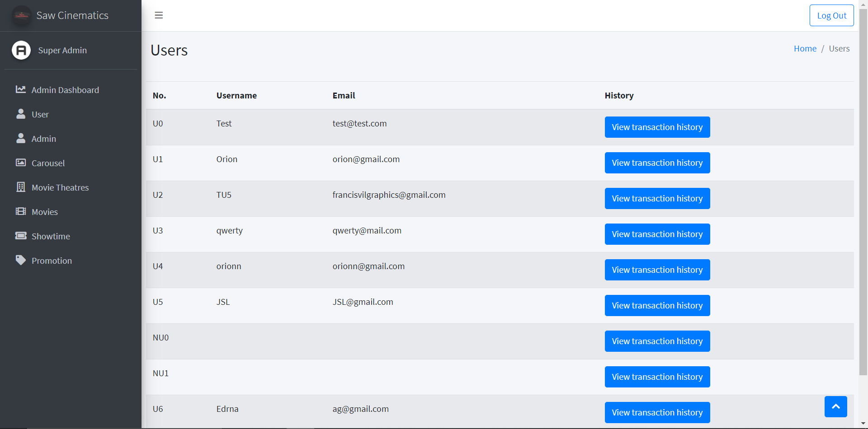The height and width of the screenshot is (429, 868).
Task: View transaction history for user Edrna
Action: (657, 413)
